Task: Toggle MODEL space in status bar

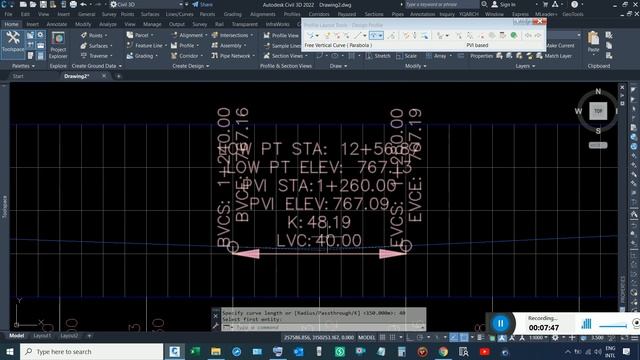Action: tap(366, 338)
